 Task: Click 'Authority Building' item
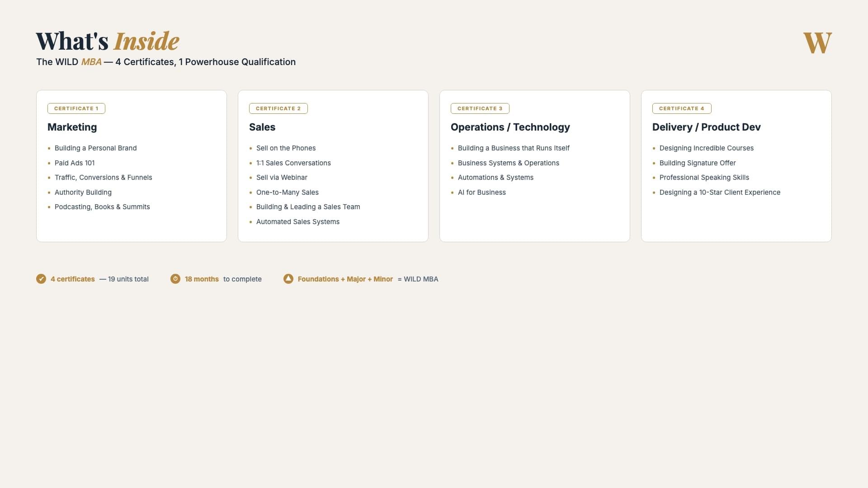[83, 192]
